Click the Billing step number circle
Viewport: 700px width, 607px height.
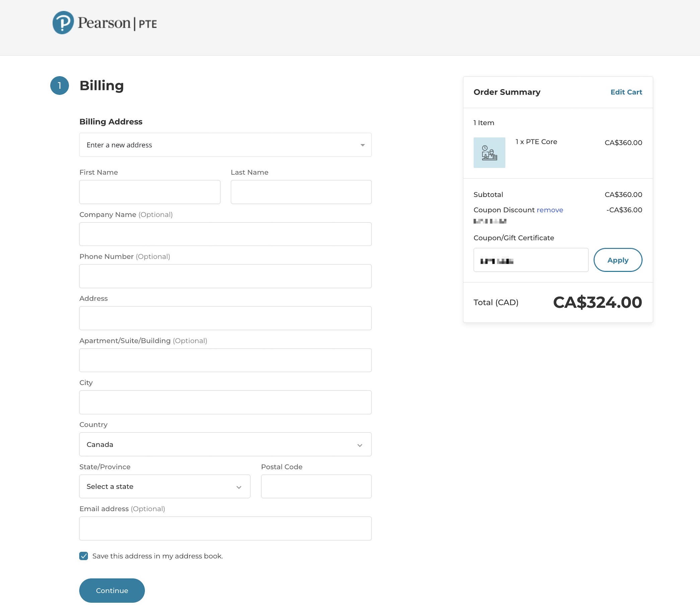(60, 85)
